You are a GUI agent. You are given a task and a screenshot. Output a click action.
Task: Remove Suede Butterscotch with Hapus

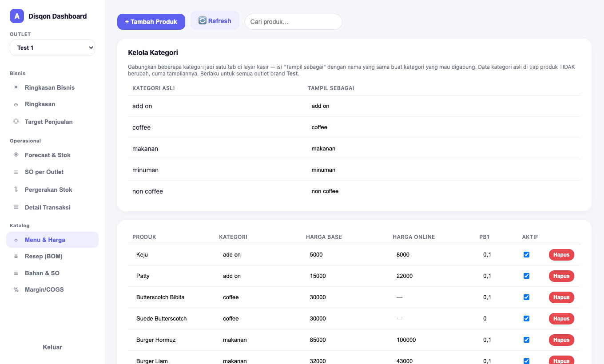[561, 319]
